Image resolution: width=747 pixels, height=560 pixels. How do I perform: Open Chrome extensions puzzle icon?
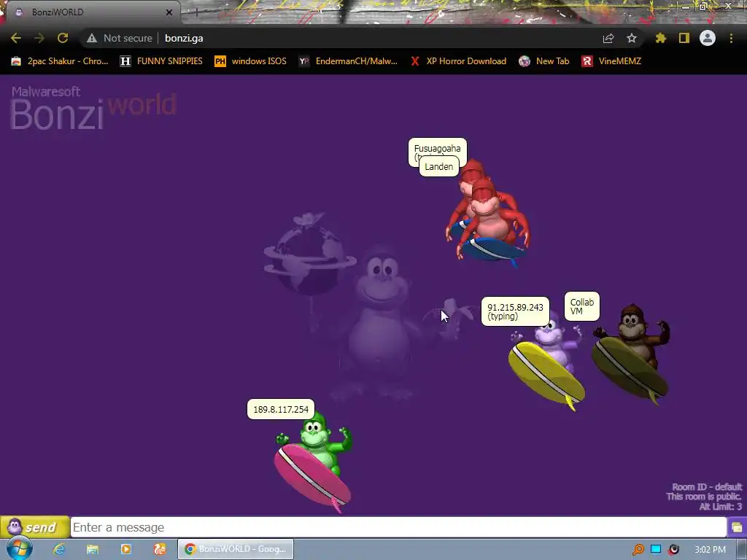660,38
